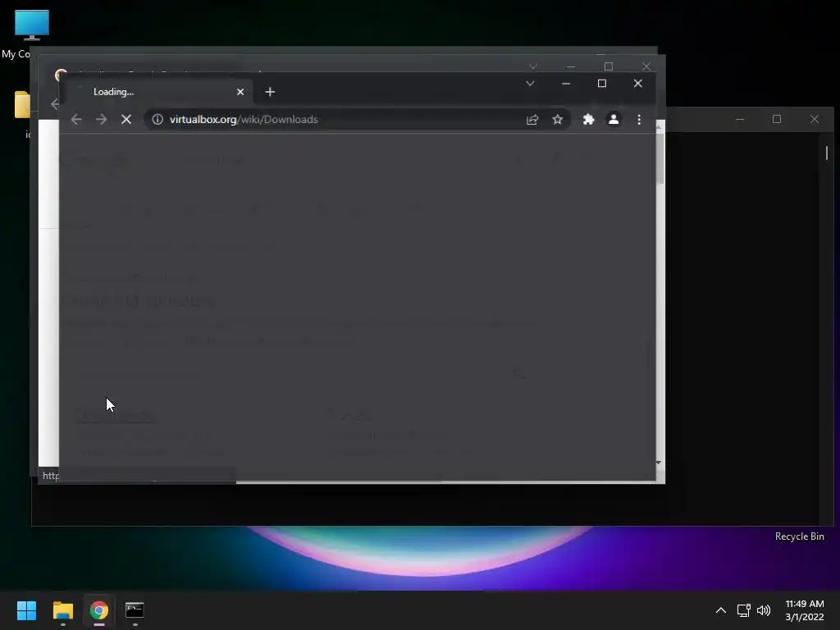The width and height of the screenshot is (840, 630).
Task: Select the Recycle Bin desktop label
Action: [x=799, y=536]
